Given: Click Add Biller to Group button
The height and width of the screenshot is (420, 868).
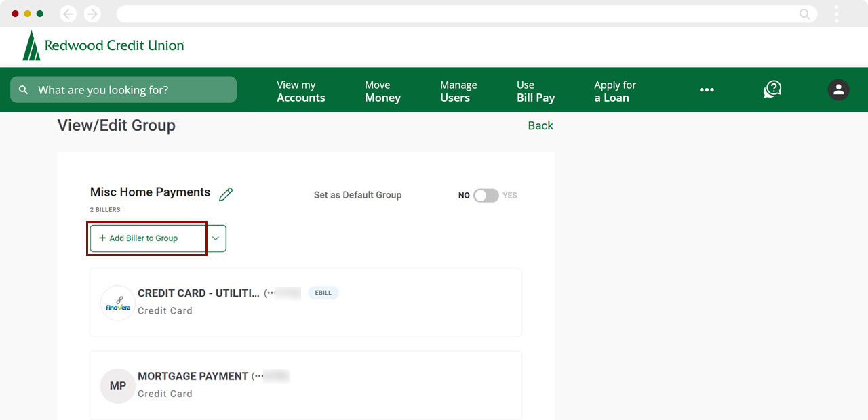Looking at the screenshot, I should tap(147, 238).
